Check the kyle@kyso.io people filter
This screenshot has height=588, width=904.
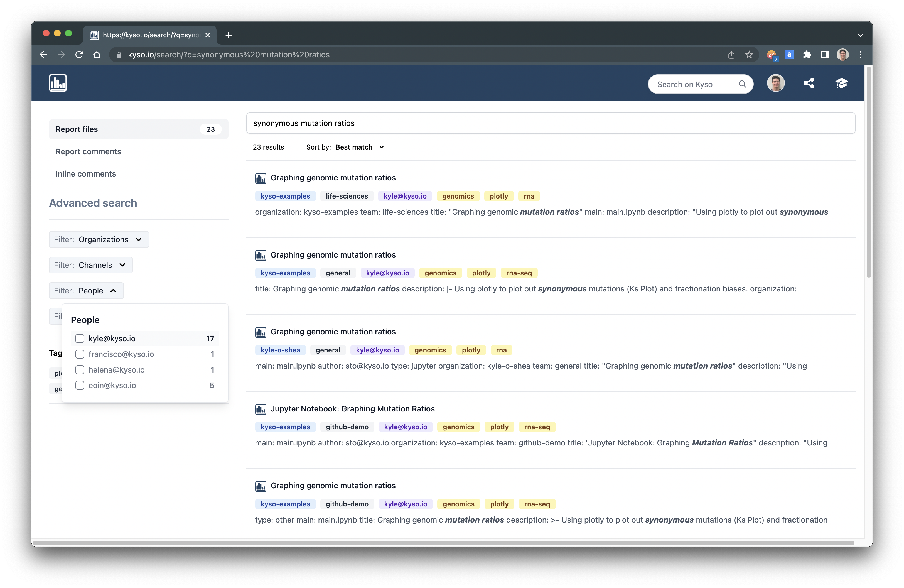pyautogui.click(x=80, y=339)
